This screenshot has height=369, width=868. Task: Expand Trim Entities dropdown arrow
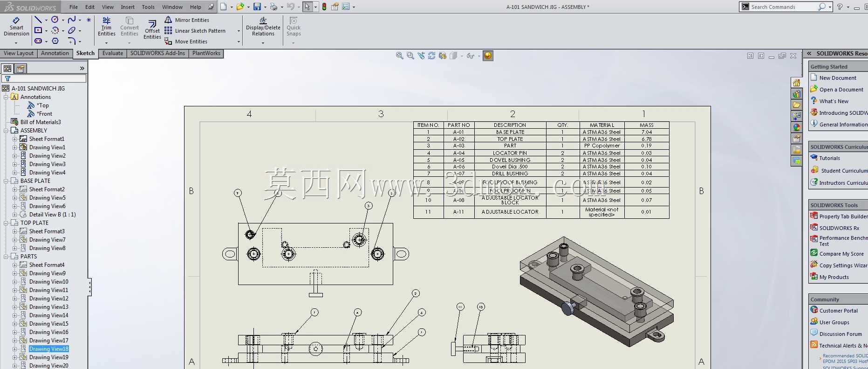107,43
